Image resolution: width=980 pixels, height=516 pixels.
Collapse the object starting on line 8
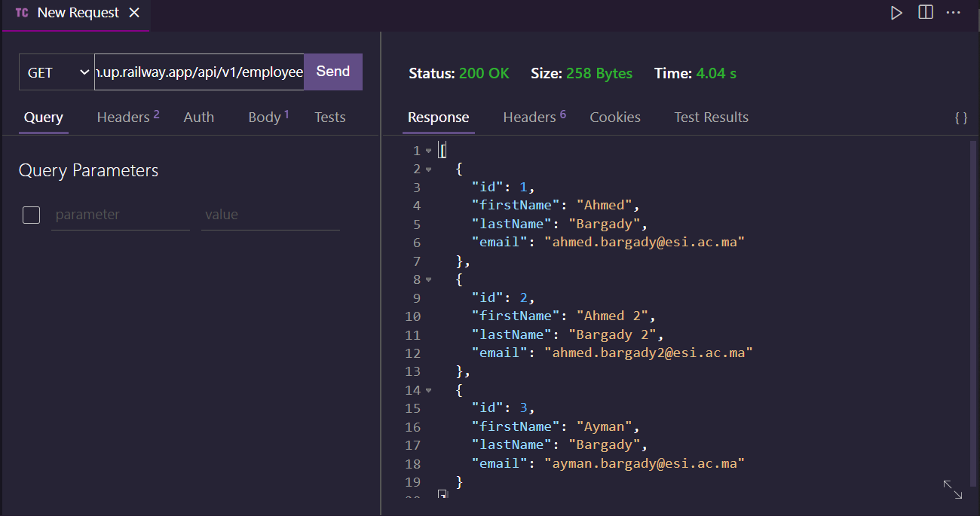429,279
